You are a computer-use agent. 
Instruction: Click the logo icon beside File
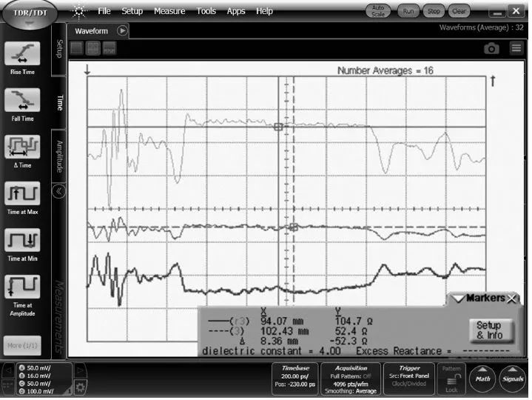point(79,12)
